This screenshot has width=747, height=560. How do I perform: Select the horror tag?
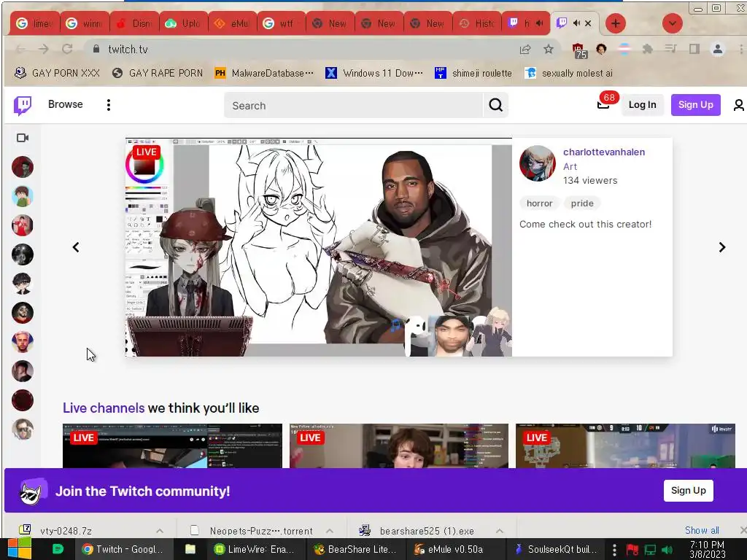point(539,203)
